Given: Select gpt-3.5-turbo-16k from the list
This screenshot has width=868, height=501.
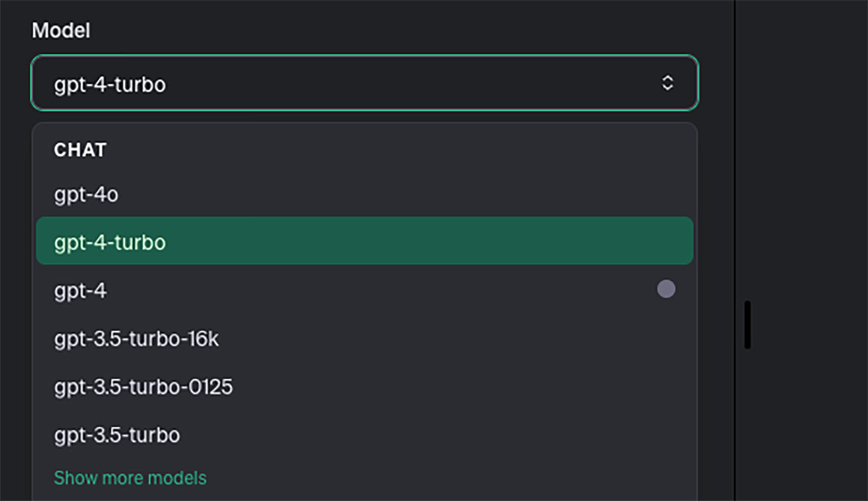Looking at the screenshot, I should click(x=365, y=338).
